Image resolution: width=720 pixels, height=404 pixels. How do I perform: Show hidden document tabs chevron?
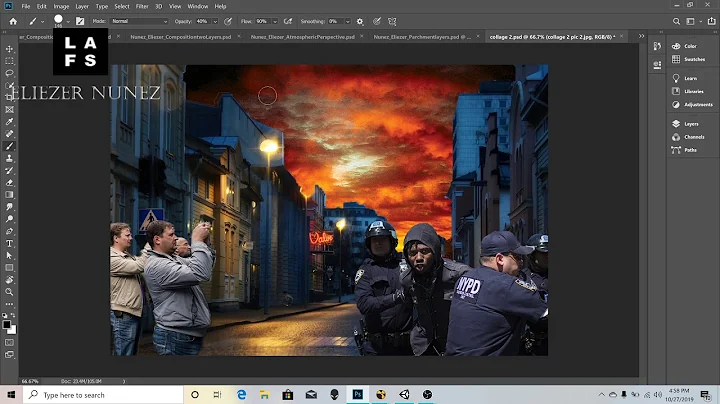[641, 36]
